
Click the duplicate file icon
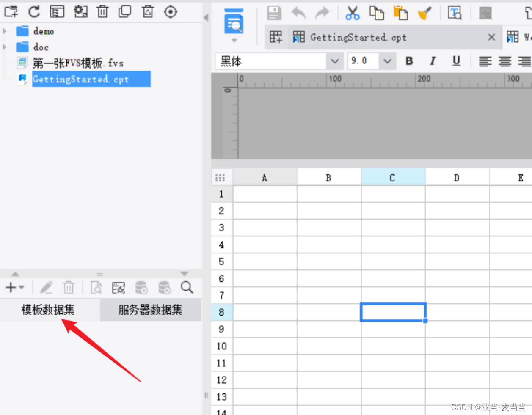125,12
